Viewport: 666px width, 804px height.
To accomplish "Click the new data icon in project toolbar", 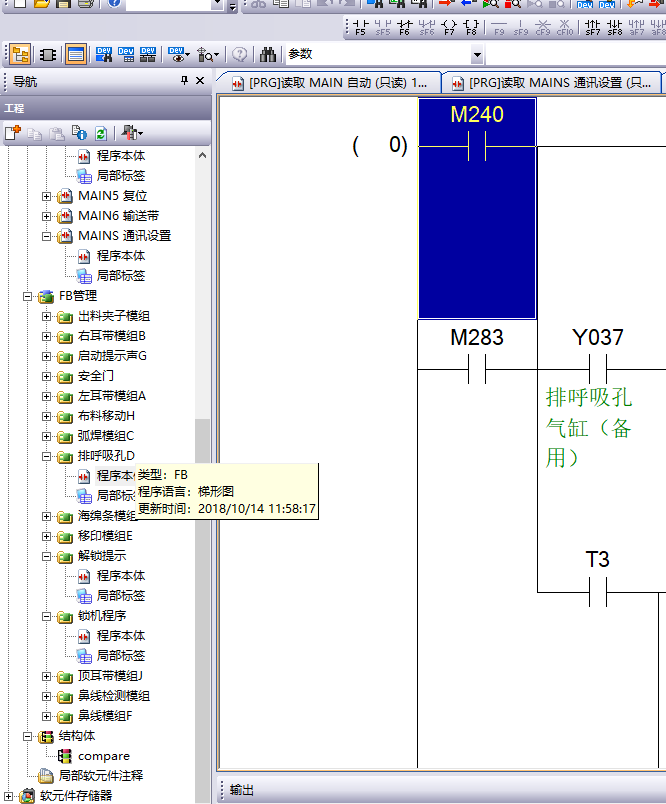I will click(x=13, y=132).
